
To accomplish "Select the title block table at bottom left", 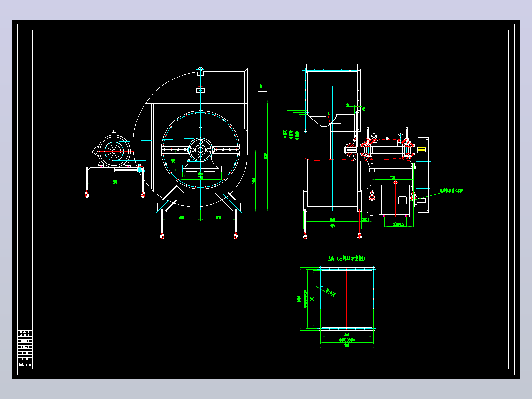I will 25,349.
